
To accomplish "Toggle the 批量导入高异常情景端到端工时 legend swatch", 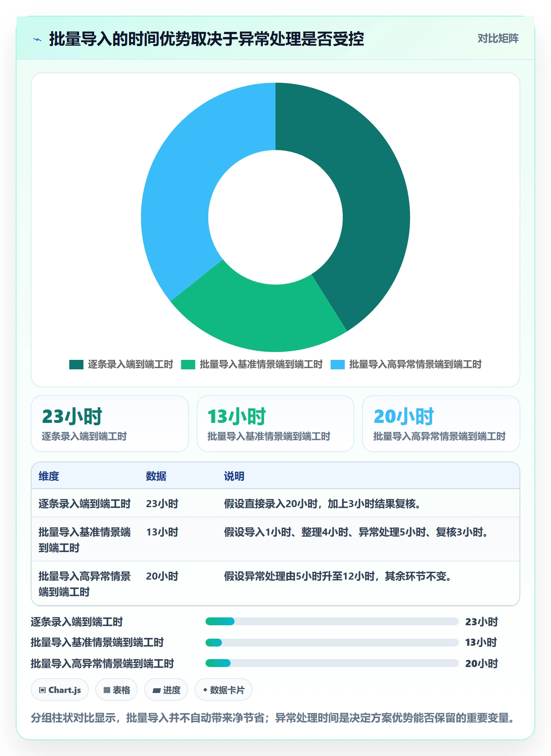I will pyautogui.click(x=338, y=365).
